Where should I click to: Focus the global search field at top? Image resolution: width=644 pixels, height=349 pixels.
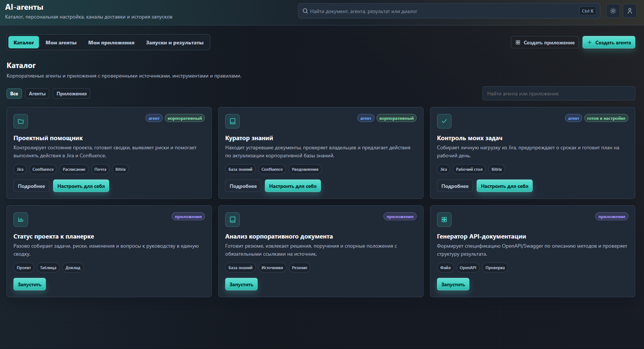[449, 11]
